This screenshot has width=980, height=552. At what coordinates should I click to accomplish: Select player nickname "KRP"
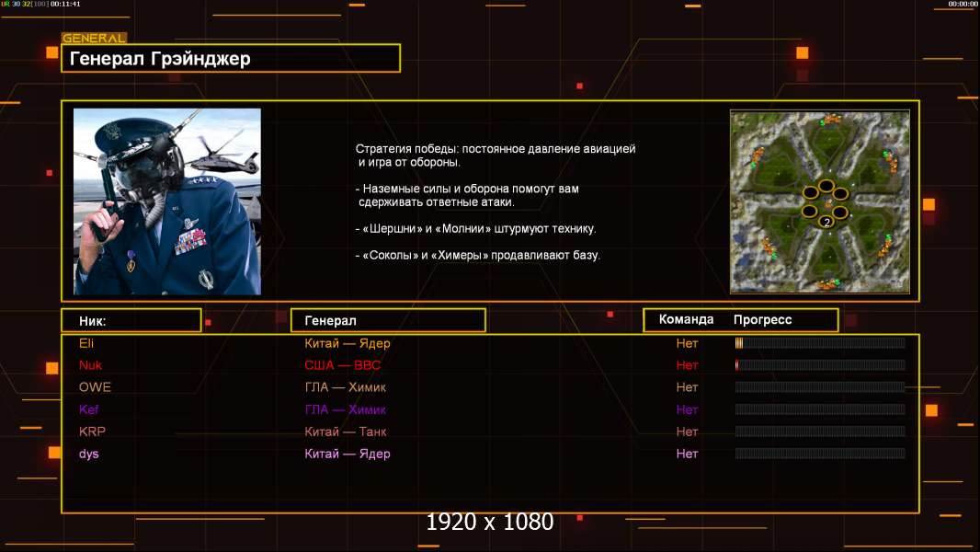pos(92,431)
